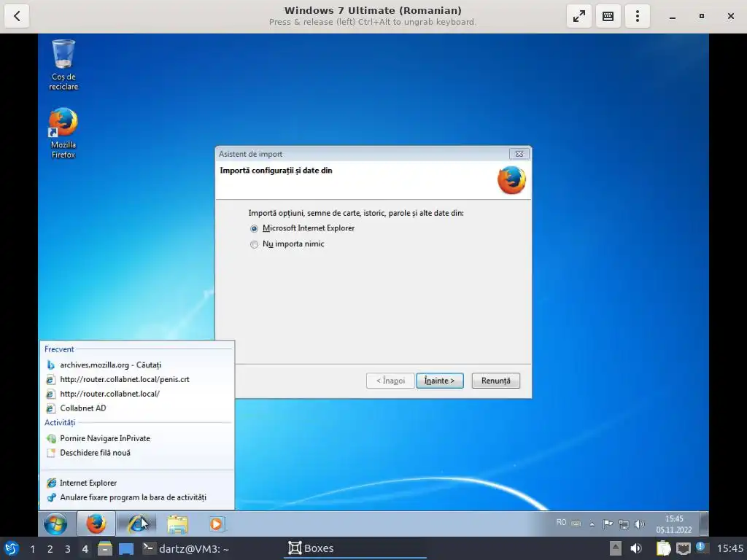Launch Internet Explorer from jump list
The height and width of the screenshot is (560, 747).
click(137, 483)
